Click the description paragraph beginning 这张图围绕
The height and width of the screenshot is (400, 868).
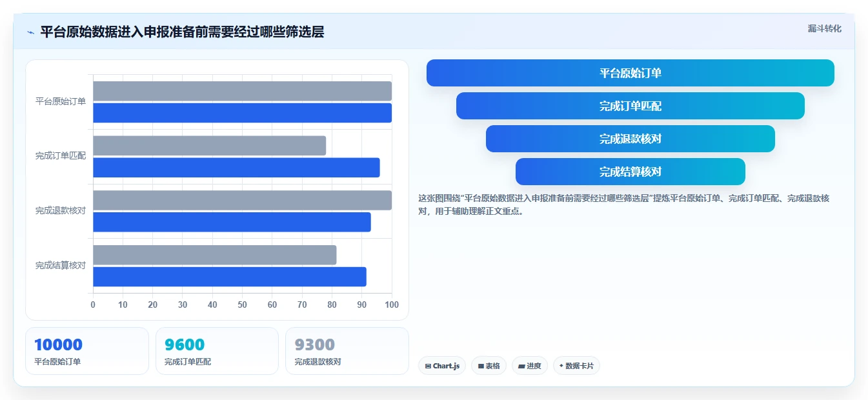click(624, 205)
